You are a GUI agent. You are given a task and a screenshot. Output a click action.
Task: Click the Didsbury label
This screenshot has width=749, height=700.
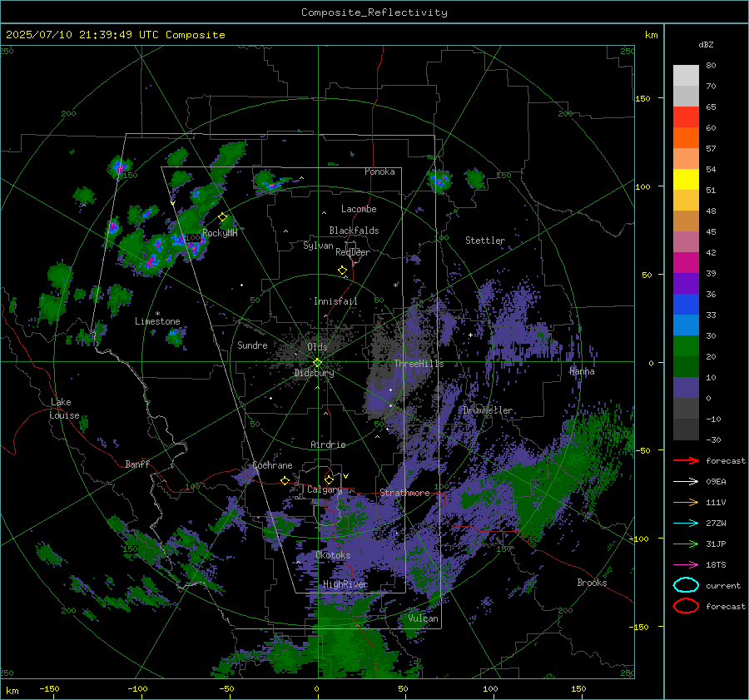click(314, 373)
